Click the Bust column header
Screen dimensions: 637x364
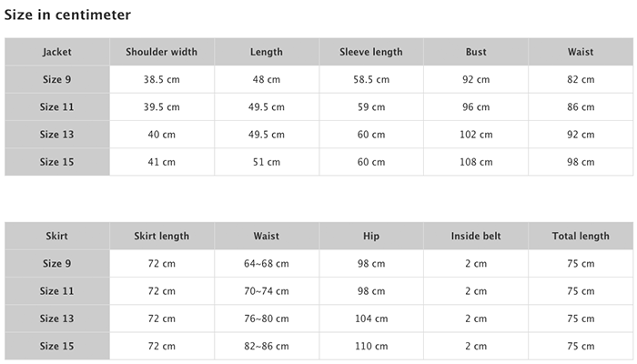click(476, 52)
